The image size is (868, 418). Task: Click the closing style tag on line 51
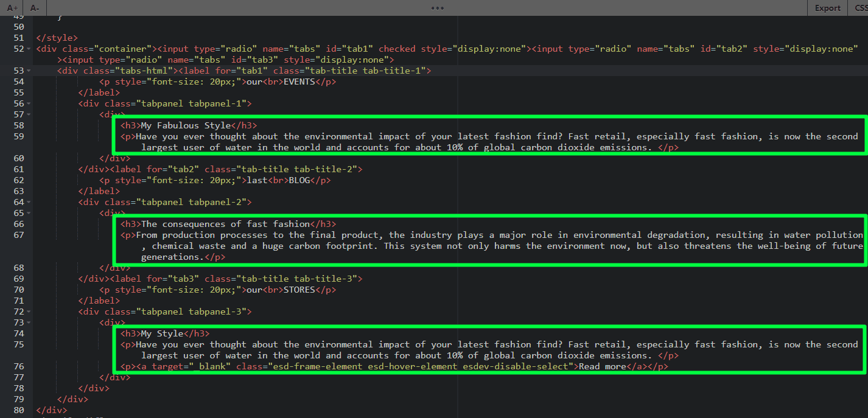point(56,38)
